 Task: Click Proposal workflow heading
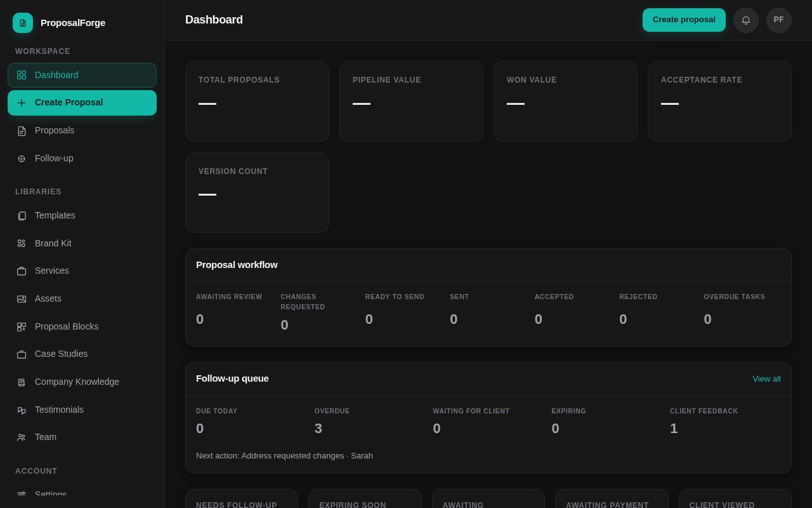tap(237, 265)
